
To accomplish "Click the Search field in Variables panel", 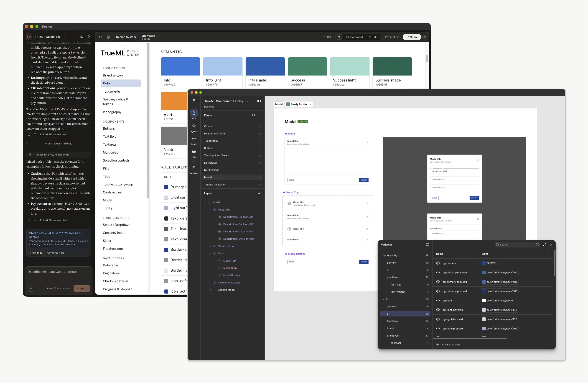I will click(x=514, y=244).
